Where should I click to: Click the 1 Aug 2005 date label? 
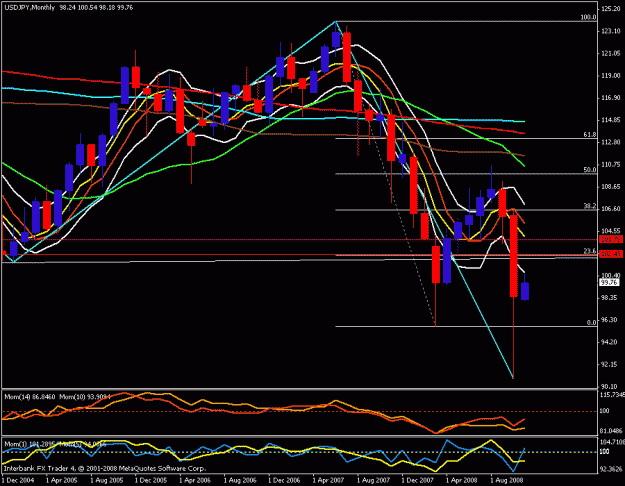[x=106, y=480]
